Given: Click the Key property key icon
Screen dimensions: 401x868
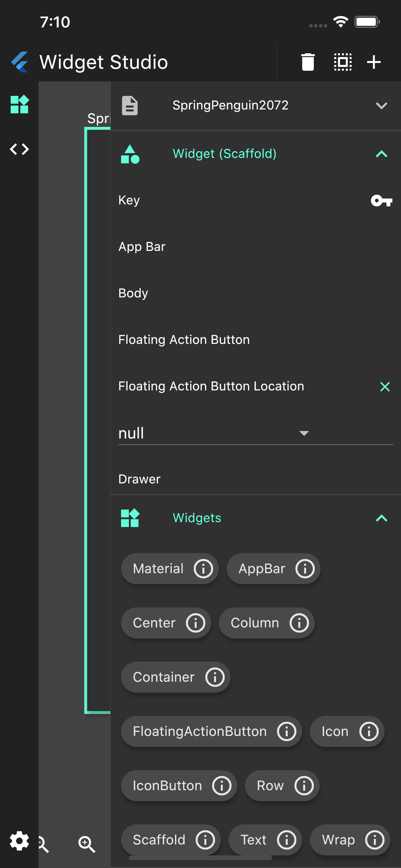Looking at the screenshot, I should click(381, 201).
